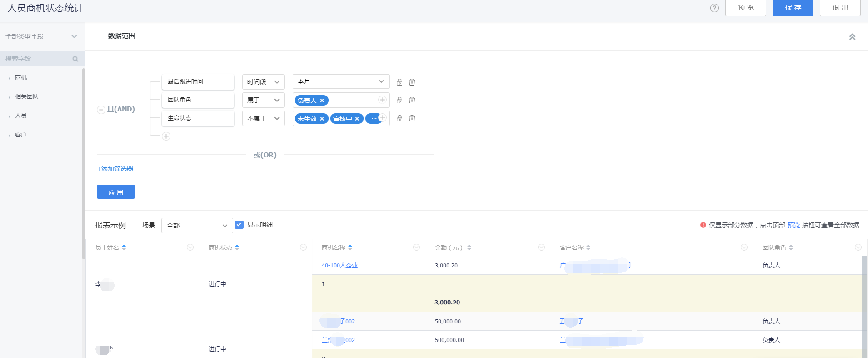Open the 时间段 operator dropdown
The height and width of the screenshot is (358, 868).
click(263, 82)
